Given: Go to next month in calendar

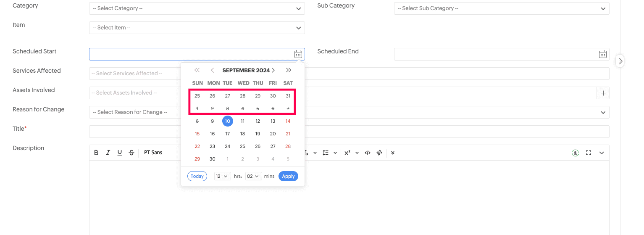Looking at the screenshot, I should pyautogui.click(x=273, y=70).
